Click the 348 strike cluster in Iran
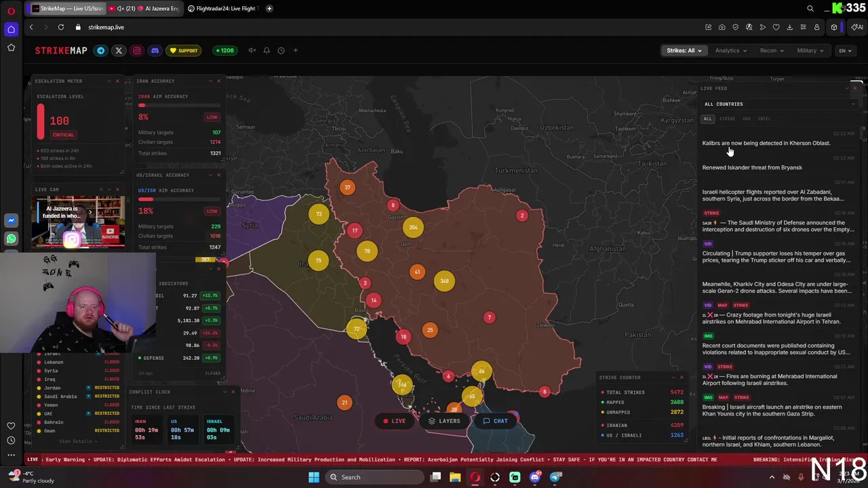Image resolution: width=868 pixels, height=488 pixels. tap(444, 281)
